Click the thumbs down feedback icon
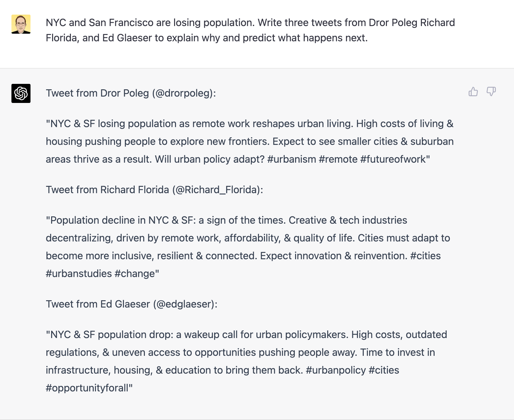 pos(491,91)
